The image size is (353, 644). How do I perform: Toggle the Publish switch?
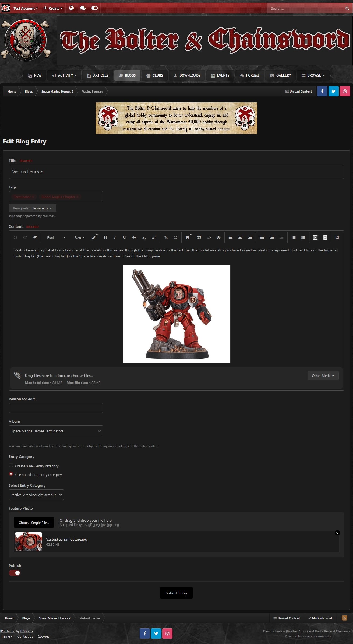coord(15,573)
